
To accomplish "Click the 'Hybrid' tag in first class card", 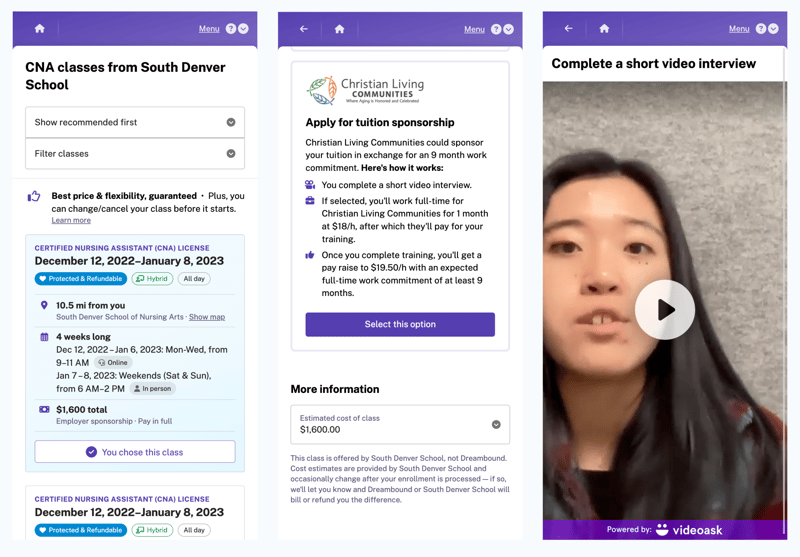I will coord(152,279).
